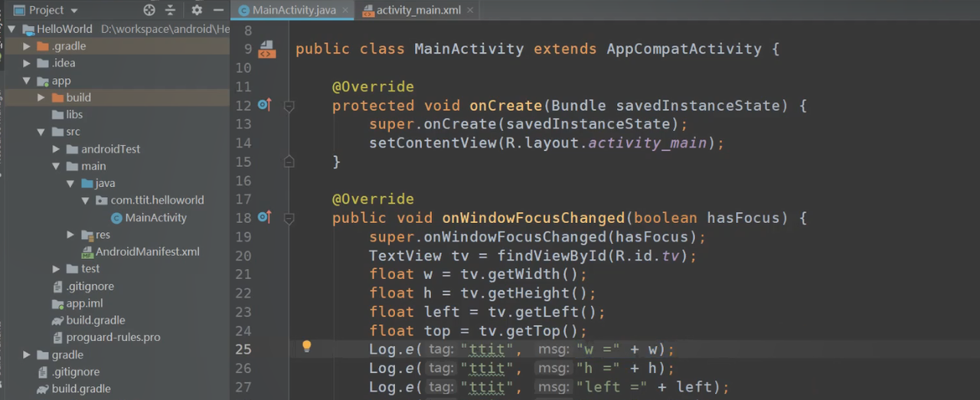This screenshot has height=400, width=980.
Task: Collapse the main folder arrow
Action: point(56,166)
